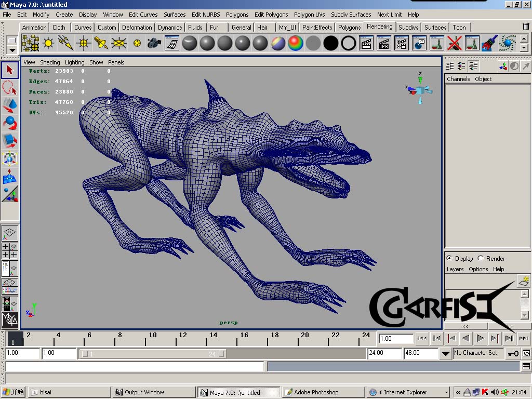Open render settings clapperboard with radio dots
This screenshot has width=532, height=399.
[x=402, y=44]
